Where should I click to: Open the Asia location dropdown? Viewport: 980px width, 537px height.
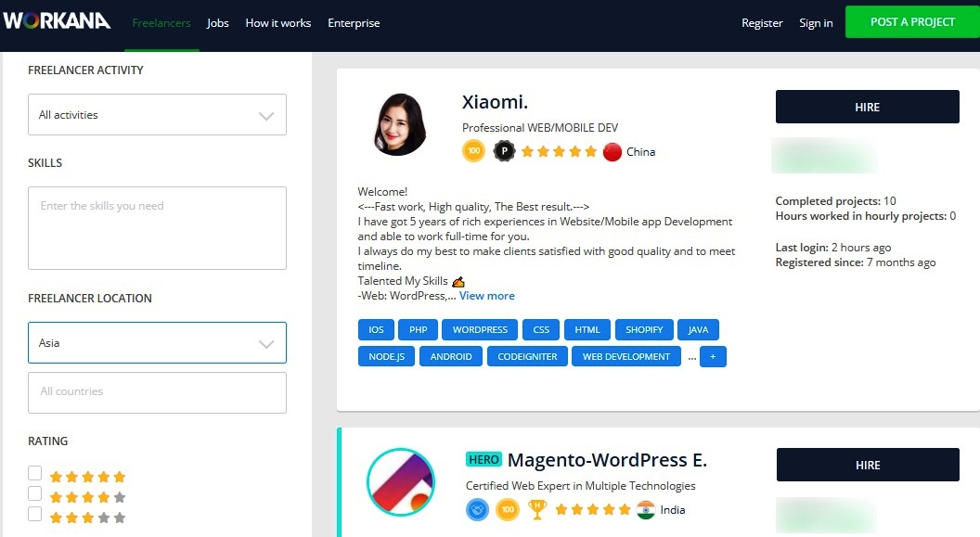point(158,343)
